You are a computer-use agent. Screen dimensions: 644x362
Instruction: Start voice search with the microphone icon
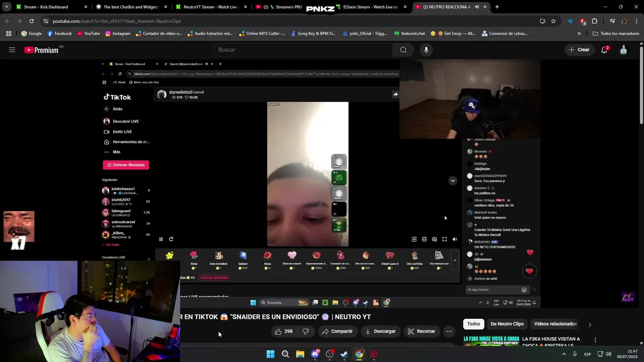point(426,50)
